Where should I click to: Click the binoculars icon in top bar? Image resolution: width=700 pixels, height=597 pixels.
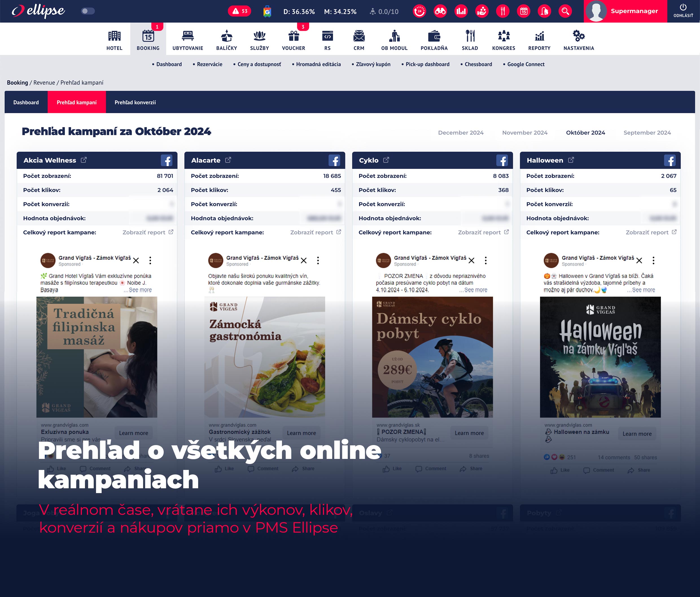click(440, 11)
